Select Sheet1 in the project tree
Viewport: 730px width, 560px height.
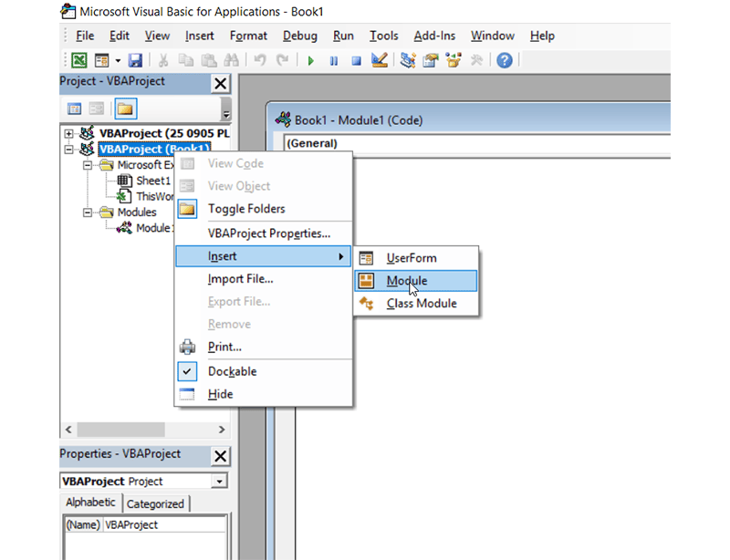click(153, 181)
